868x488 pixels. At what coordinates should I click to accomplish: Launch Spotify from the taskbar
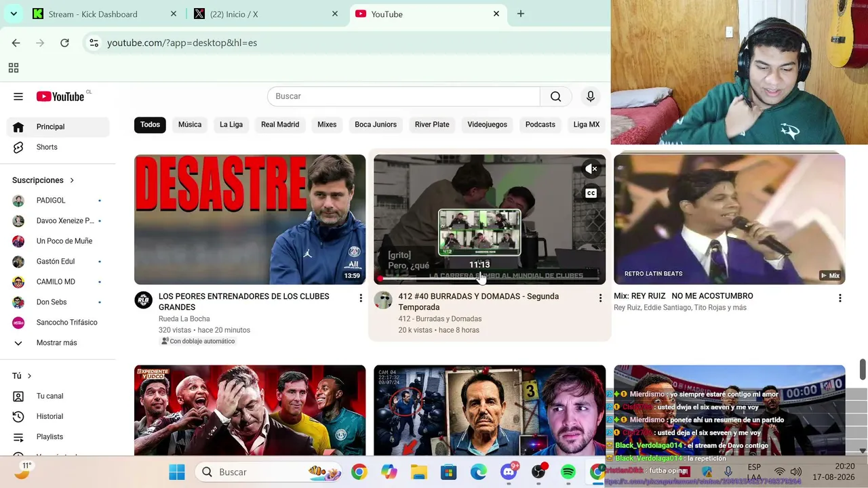pos(568,472)
